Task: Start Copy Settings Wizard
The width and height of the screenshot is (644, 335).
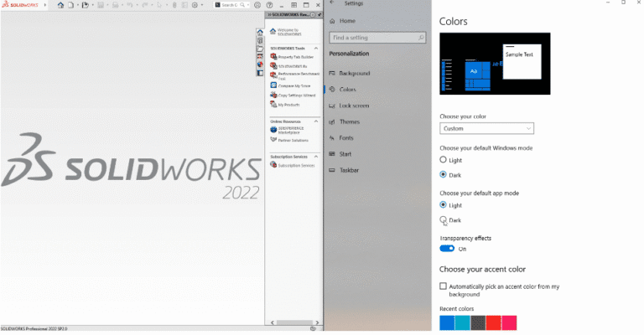Action: click(293, 95)
